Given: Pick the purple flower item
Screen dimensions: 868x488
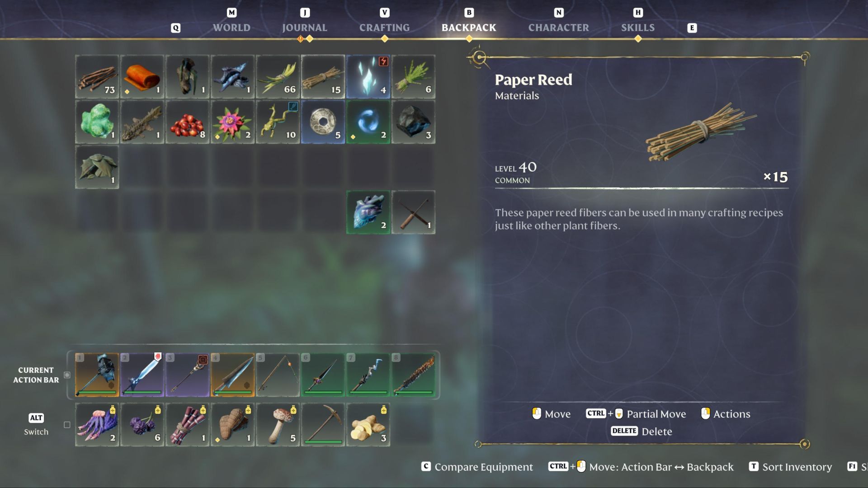Looking at the screenshot, I should pyautogui.click(x=232, y=122).
